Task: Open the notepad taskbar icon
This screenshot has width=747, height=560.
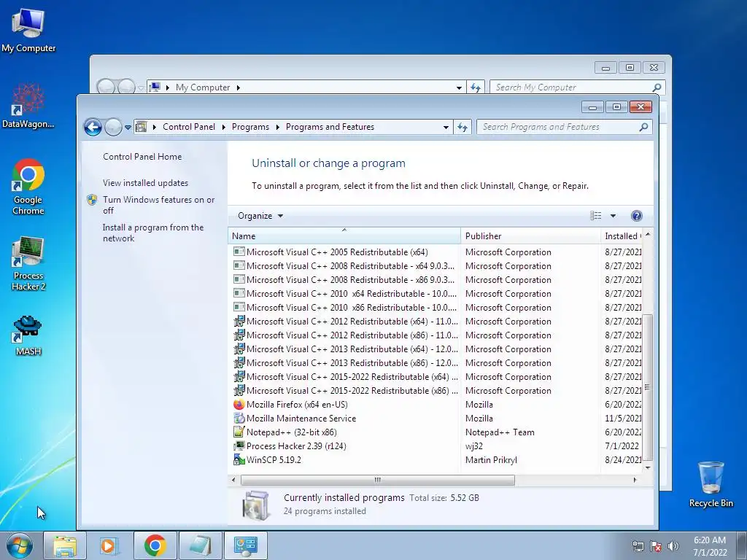Action: 200,545
